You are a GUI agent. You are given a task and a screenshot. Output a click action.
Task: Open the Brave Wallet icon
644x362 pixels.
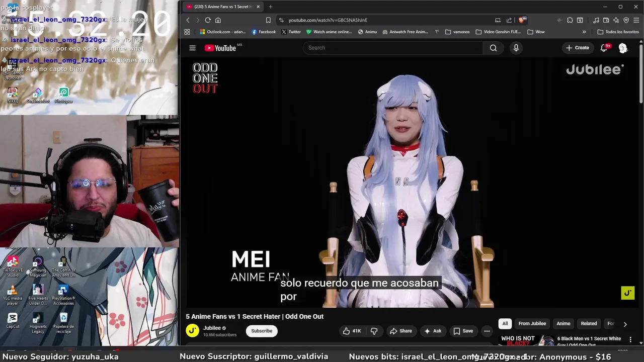[606, 20]
